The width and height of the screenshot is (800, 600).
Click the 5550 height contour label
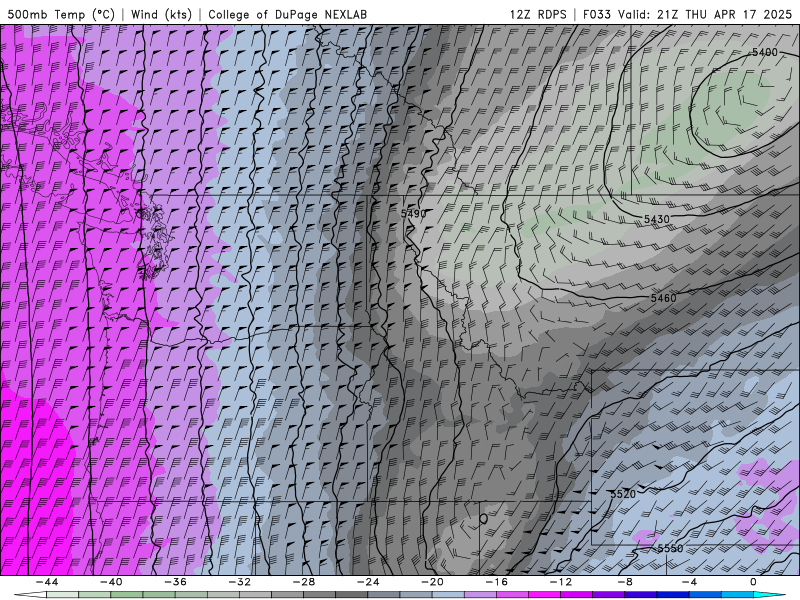coord(670,548)
